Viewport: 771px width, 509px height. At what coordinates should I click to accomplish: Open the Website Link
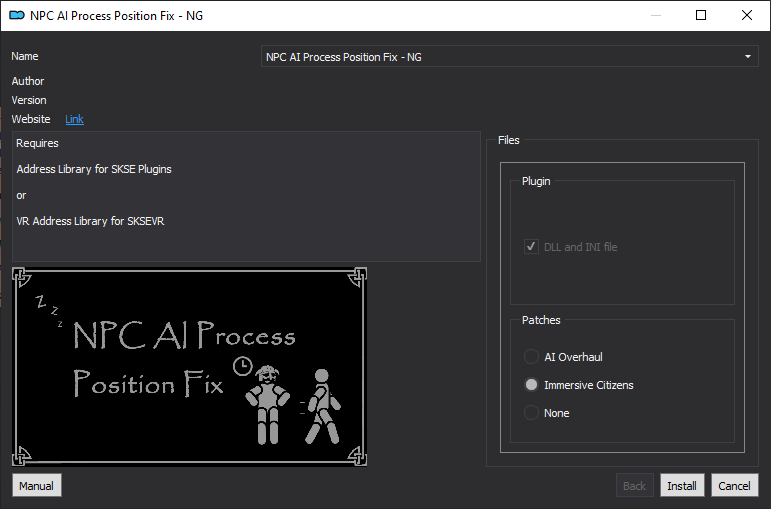coord(74,119)
